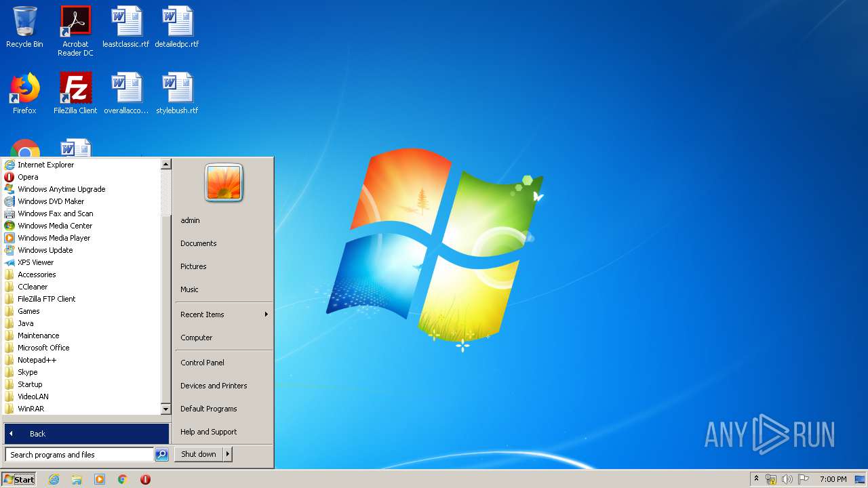Open the Recent Items submenu
This screenshot has width=868, height=488.
click(x=223, y=314)
